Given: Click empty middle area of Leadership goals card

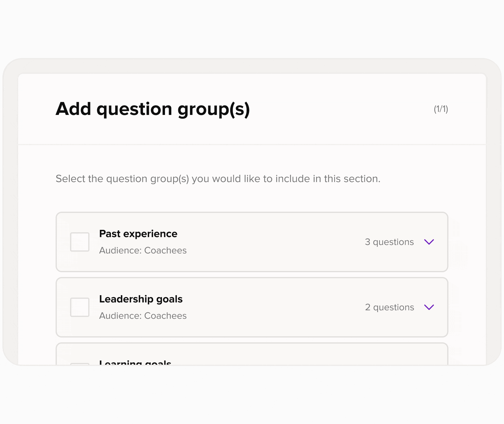Looking at the screenshot, I should pyautogui.click(x=272, y=307).
